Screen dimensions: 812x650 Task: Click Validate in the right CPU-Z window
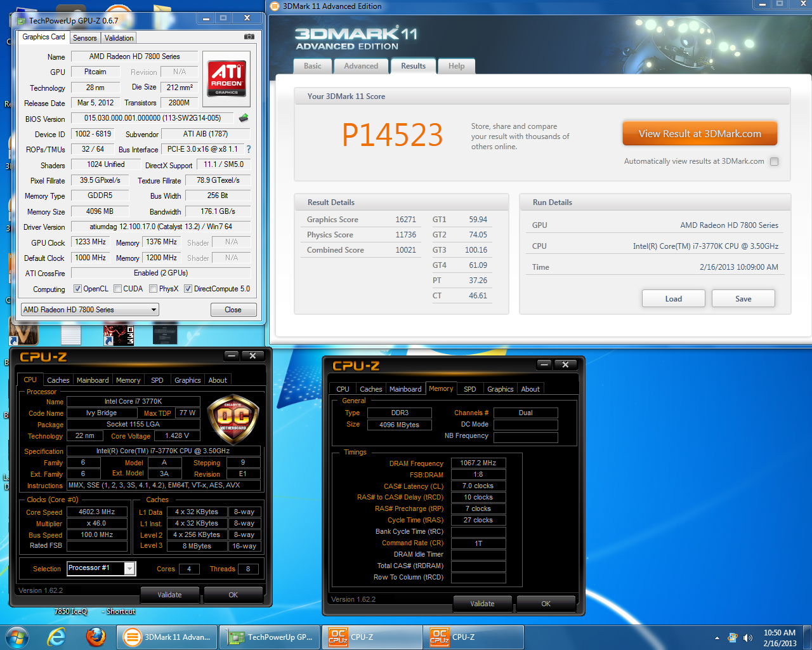(x=482, y=604)
